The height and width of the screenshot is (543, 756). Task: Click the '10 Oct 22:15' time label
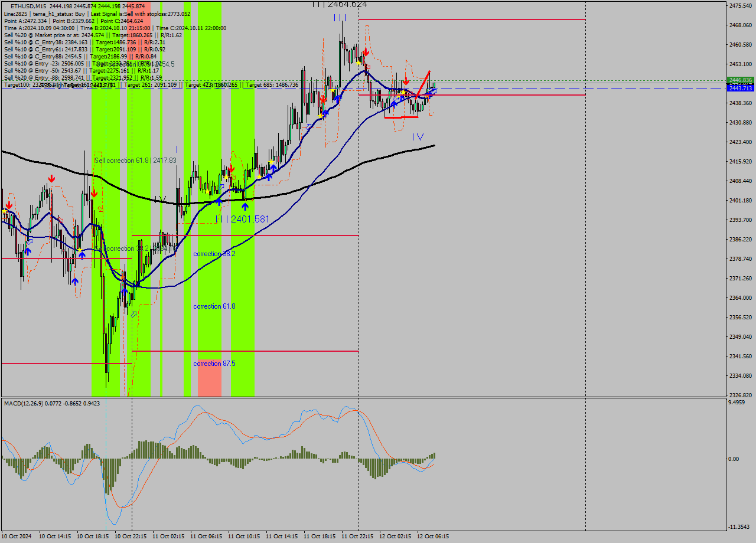click(131, 537)
